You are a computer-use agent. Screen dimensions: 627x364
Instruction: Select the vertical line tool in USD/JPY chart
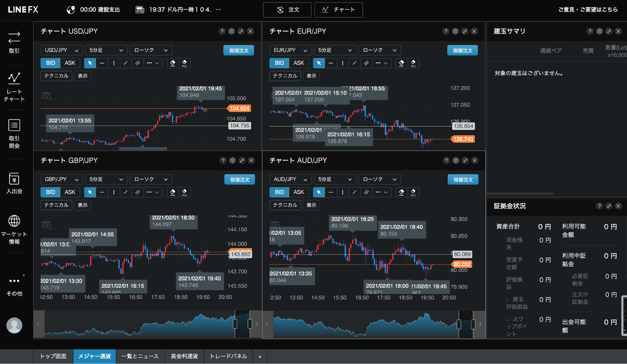point(114,63)
